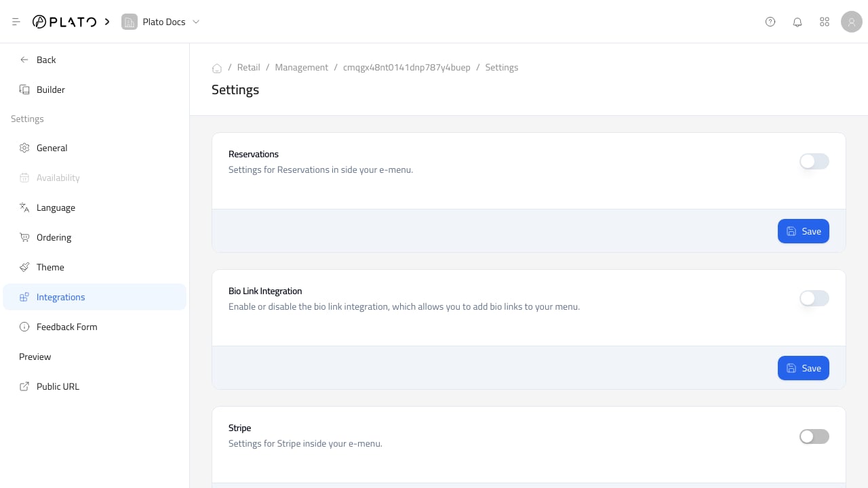Click the Theme paintbrush icon

[x=24, y=267]
